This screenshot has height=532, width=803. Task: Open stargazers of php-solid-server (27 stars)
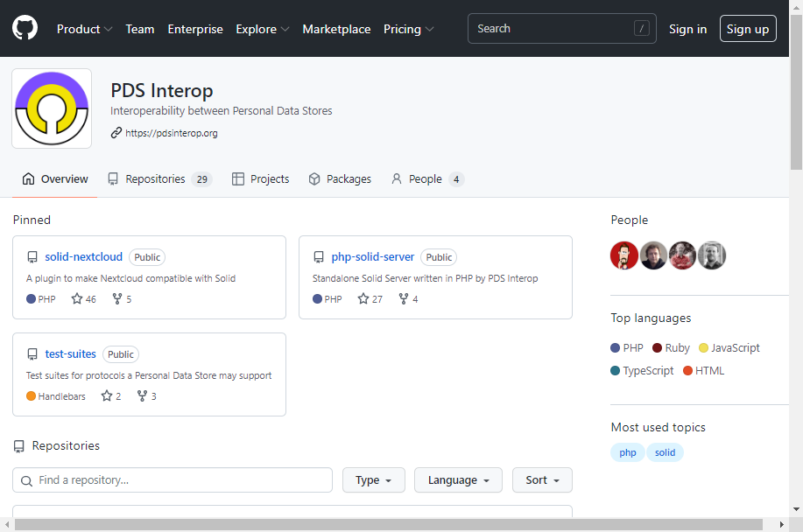[370, 298]
